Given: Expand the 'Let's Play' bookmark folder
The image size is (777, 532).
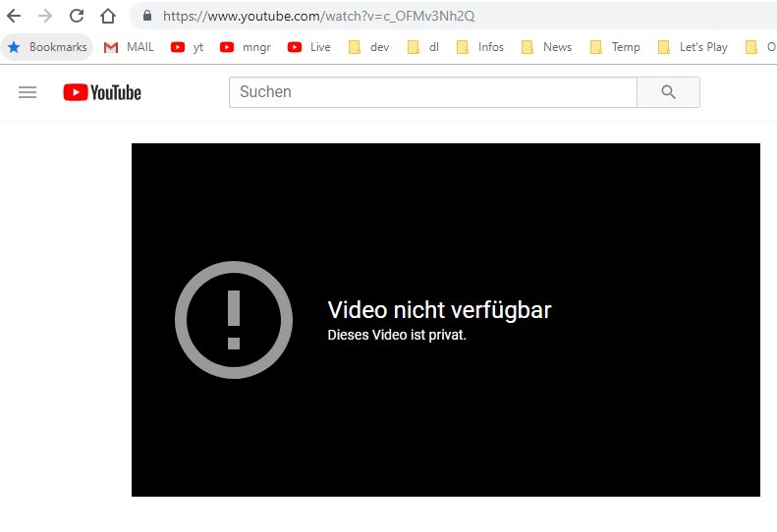Looking at the screenshot, I should click(x=693, y=47).
